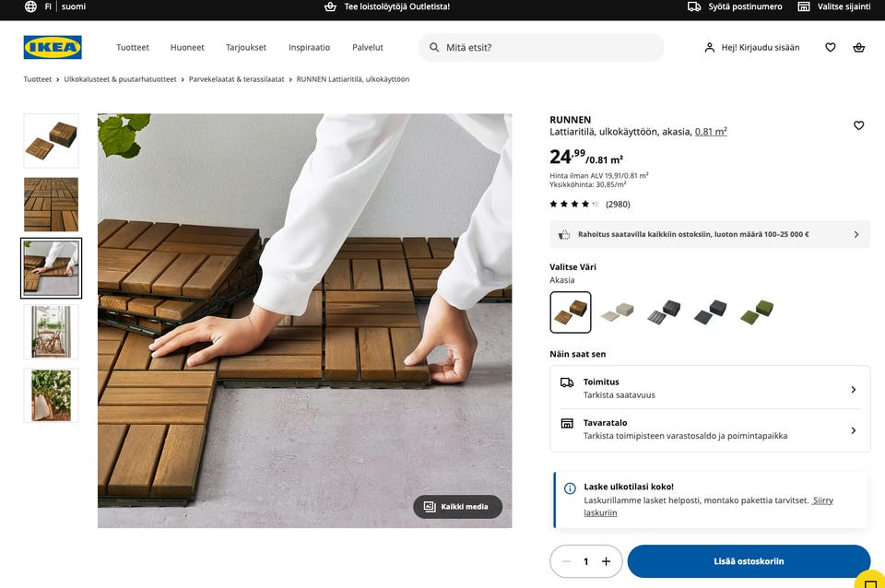The image size is (885, 588).
Task: Open the wishlist heart icon in header
Action: pos(831,47)
